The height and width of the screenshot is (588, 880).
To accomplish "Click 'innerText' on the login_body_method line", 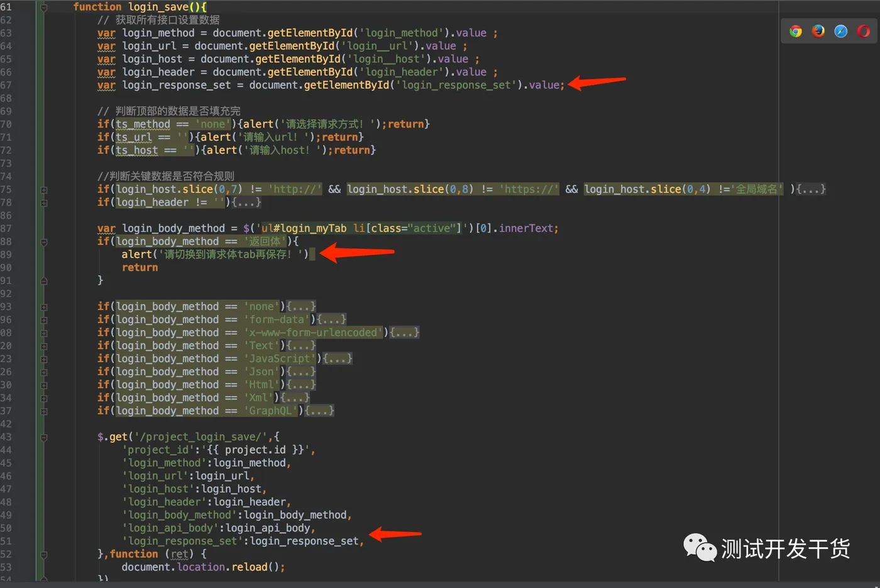I will pos(526,229).
